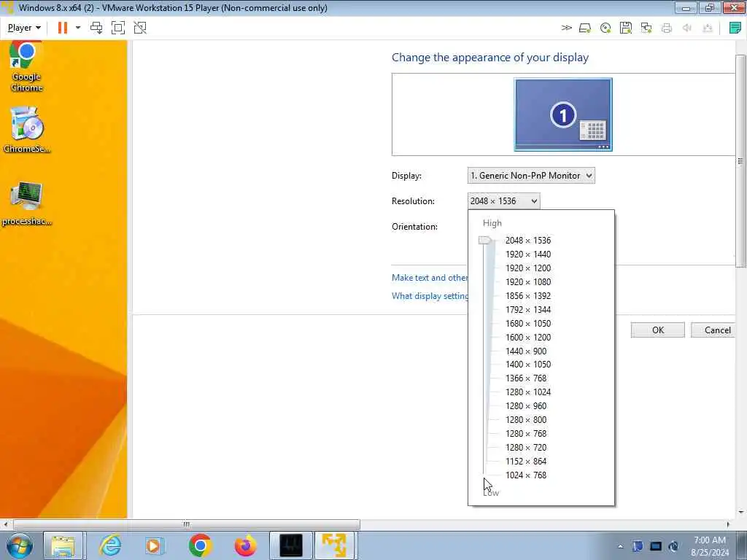Show hidden tray icons arrow
747x560 pixels.
pyautogui.click(x=620, y=547)
